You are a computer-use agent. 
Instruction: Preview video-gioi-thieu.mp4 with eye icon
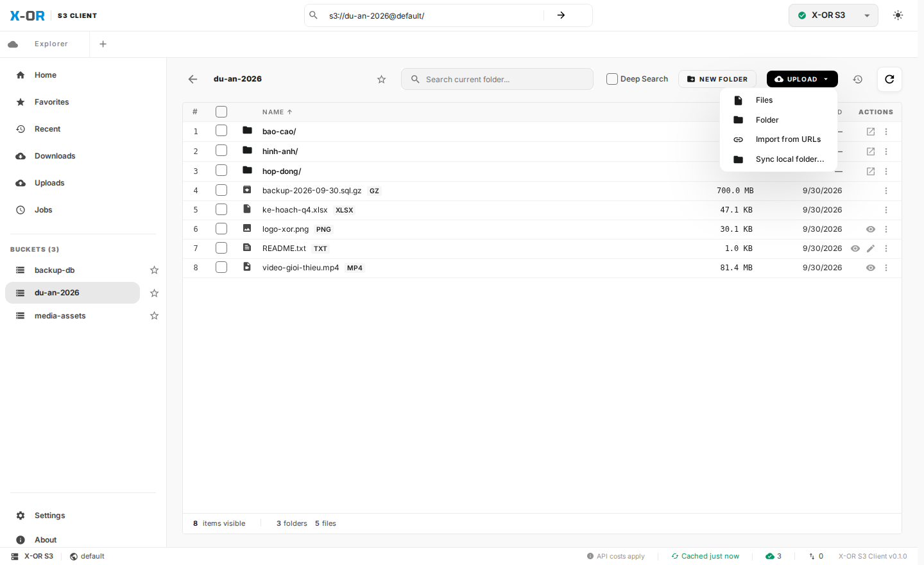point(871,268)
